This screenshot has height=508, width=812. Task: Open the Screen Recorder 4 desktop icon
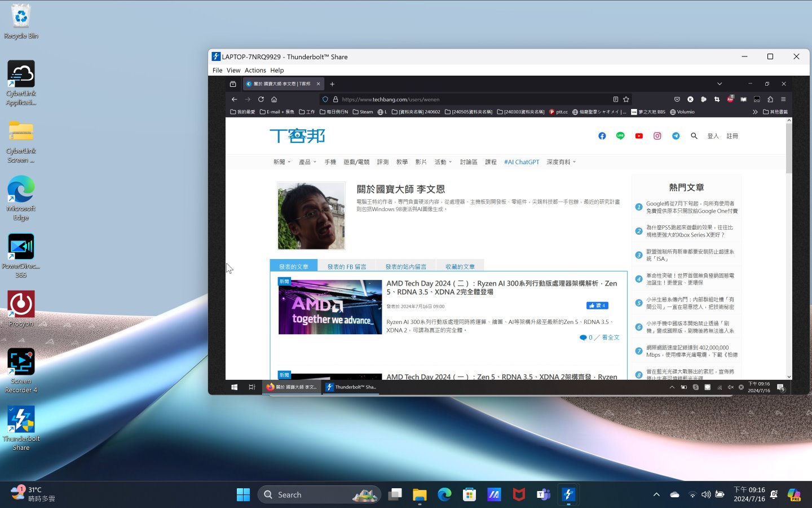pyautogui.click(x=21, y=371)
